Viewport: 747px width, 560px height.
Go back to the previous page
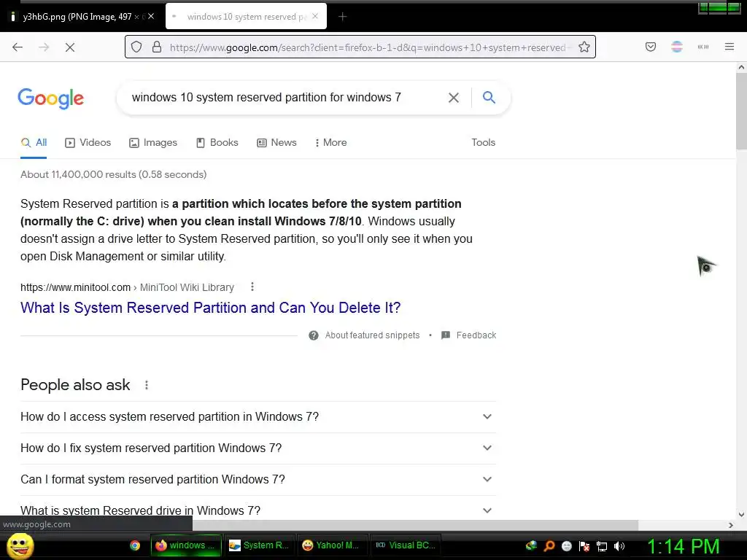(18, 47)
